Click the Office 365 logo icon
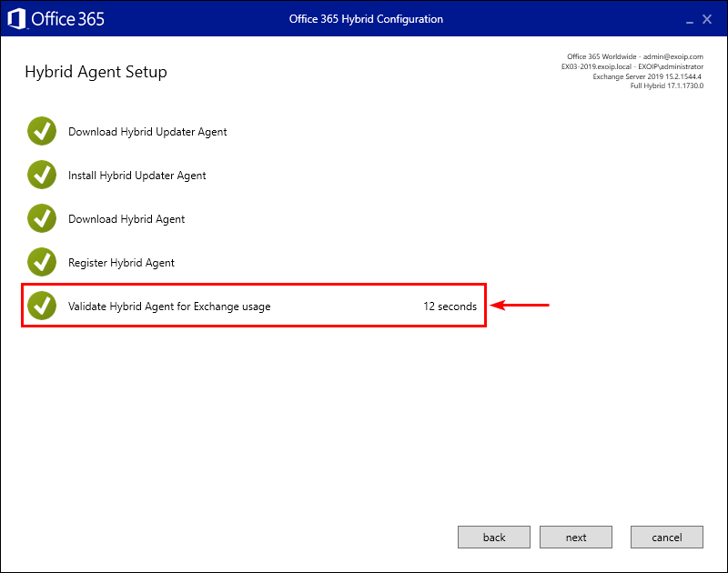The width and height of the screenshot is (728, 573). (16, 19)
